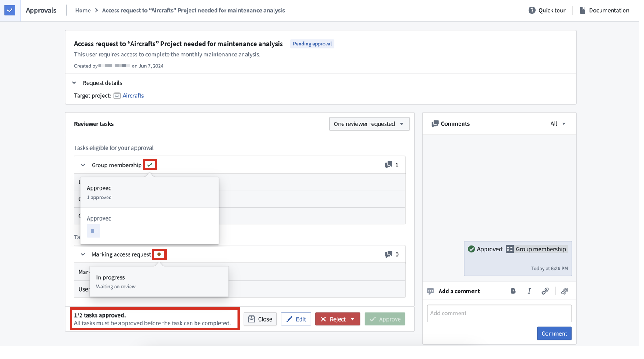Click "Tasks eligible for your approval" heading
Image resolution: width=644 pixels, height=359 pixels.
pyautogui.click(x=114, y=148)
